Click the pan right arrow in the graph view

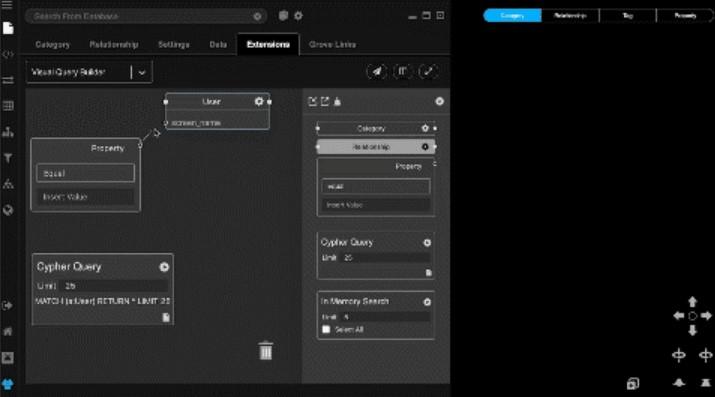pos(706,315)
